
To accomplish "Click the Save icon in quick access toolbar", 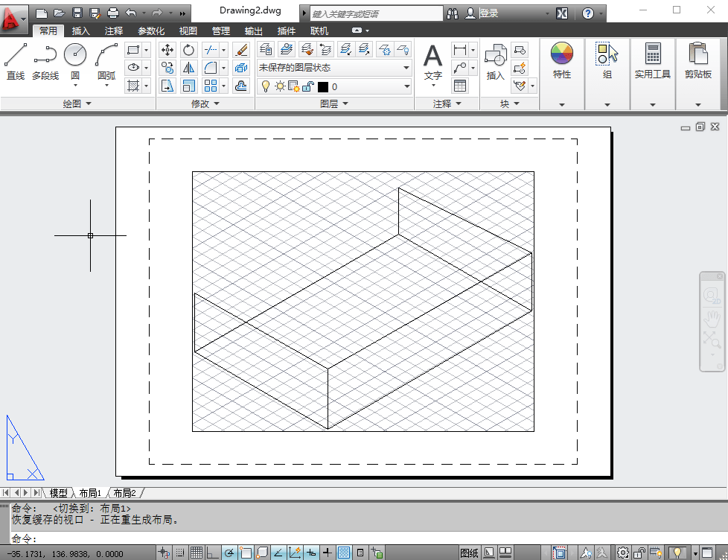I will point(77,13).
